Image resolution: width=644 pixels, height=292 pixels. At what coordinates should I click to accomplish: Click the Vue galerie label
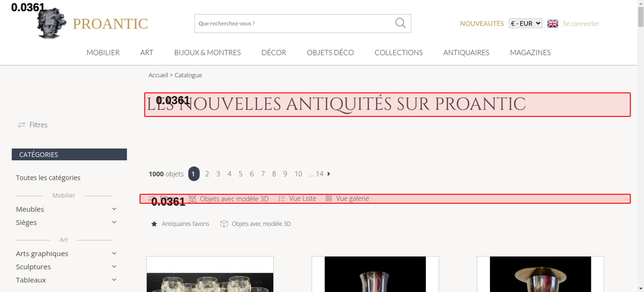[353, 199]
